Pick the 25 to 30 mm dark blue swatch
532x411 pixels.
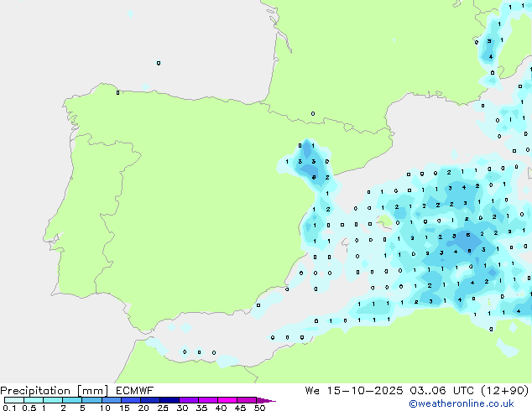click(169, 400)
